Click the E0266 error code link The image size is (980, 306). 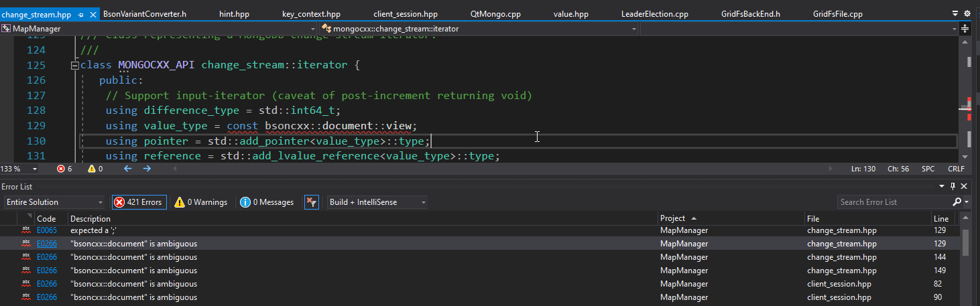46,244
